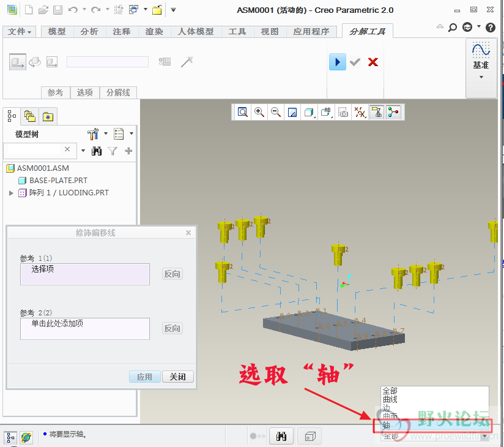This screenshot has height=447, width=504.
Task: Clear the model tree search box
Action: (67, 149)
